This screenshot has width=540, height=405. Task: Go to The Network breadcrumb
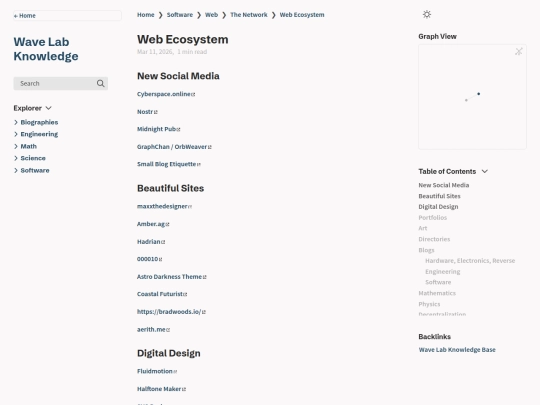249,15
